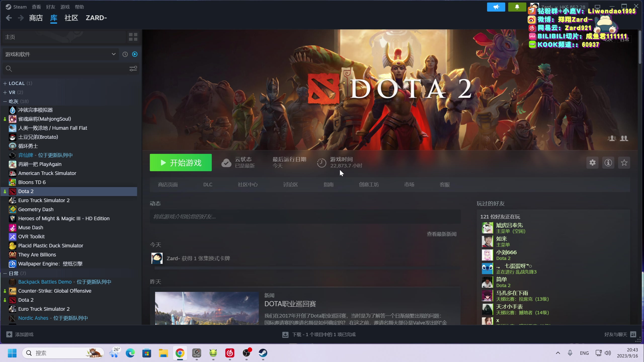644x362 pixels.
Task: Toggle sort by recent clock icon
Action: [125, 54]
